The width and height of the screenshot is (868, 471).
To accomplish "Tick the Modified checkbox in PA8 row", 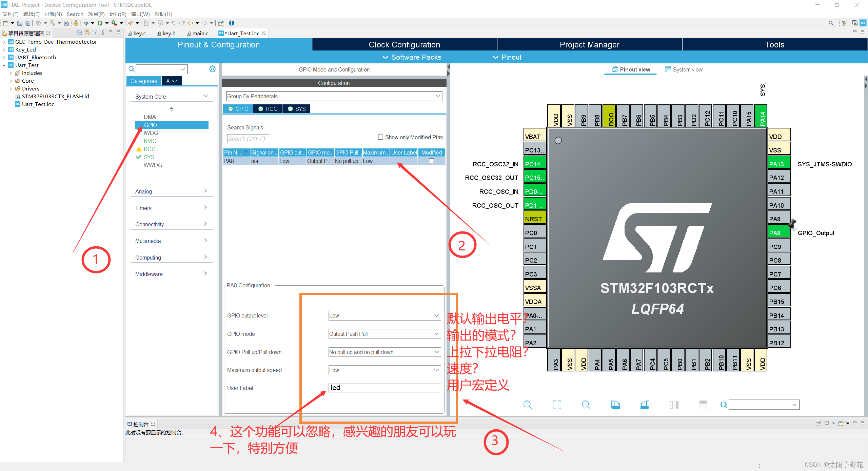I will click(x=431, y=161).
